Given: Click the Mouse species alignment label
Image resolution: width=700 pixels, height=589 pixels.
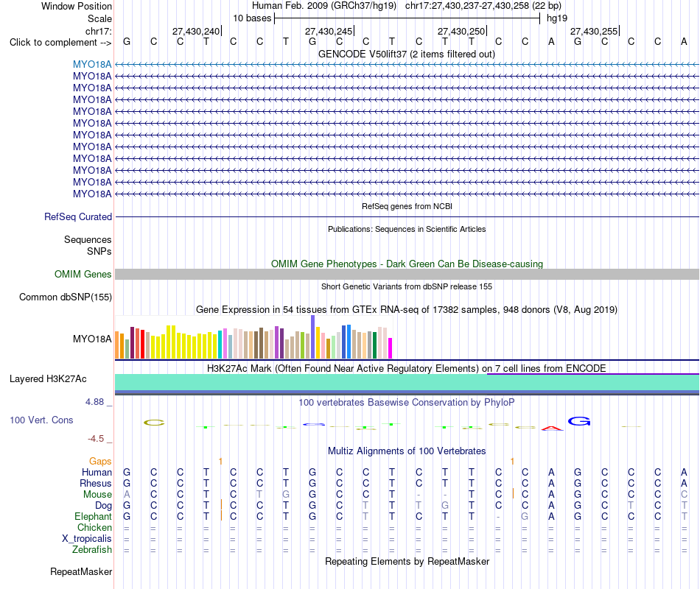Looking at the screenshot, I should 97,495.
